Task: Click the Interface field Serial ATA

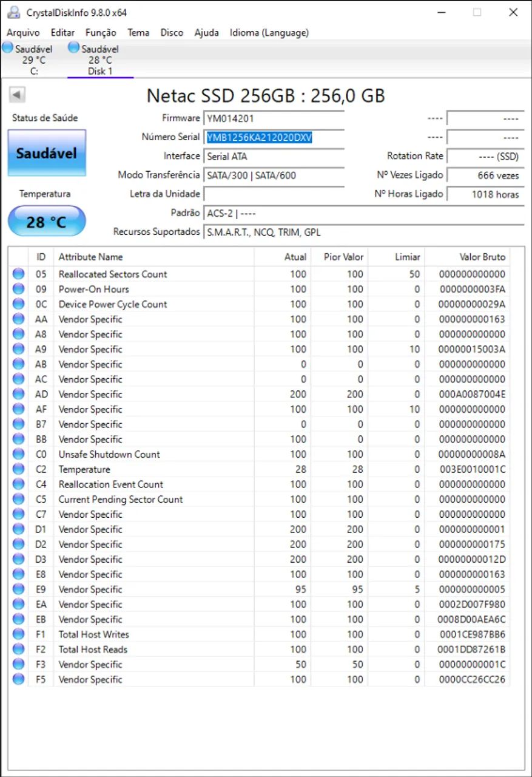Action: [274, 157]
